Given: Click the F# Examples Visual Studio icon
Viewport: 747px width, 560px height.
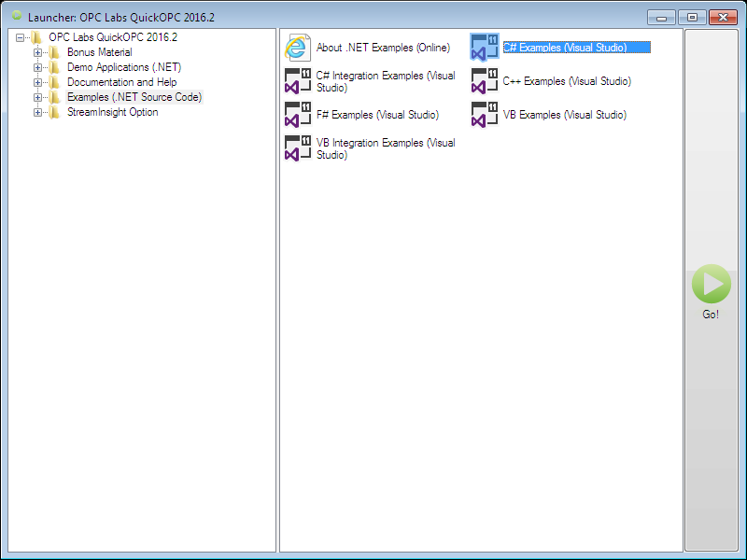Looking at the screenshot, I should coord(298,115).
